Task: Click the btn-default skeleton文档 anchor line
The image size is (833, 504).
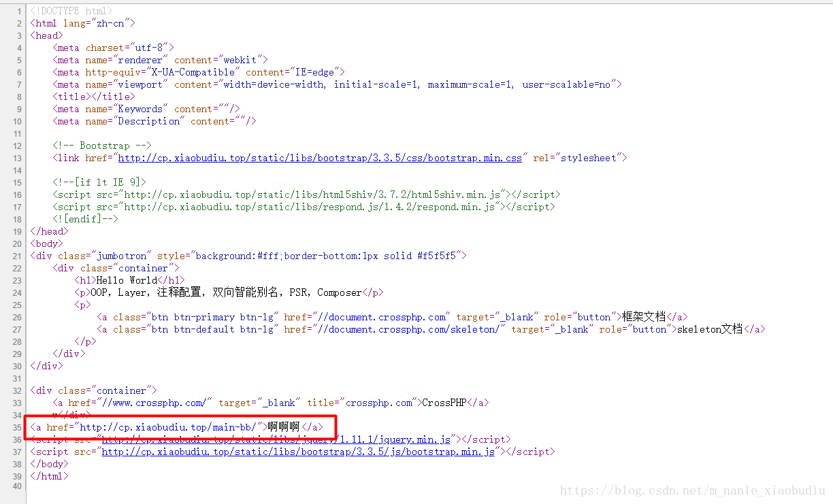Action: (x=431, y=329)
